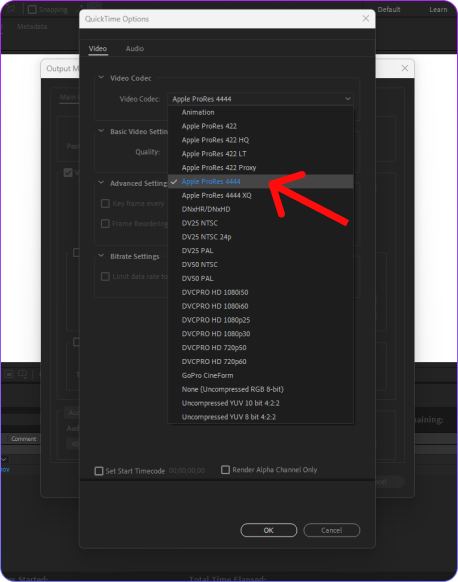Confirm QuickTime Options with OK

[269, 530]
